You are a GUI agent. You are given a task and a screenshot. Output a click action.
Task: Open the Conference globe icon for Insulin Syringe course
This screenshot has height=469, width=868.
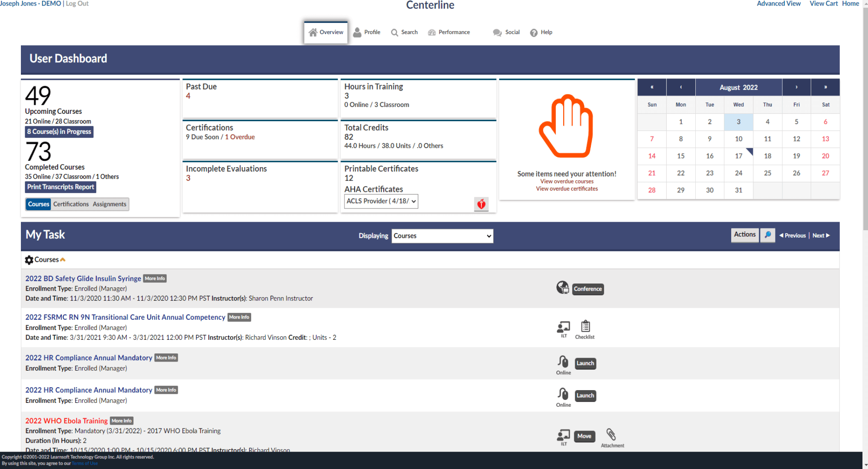point(563,287)
